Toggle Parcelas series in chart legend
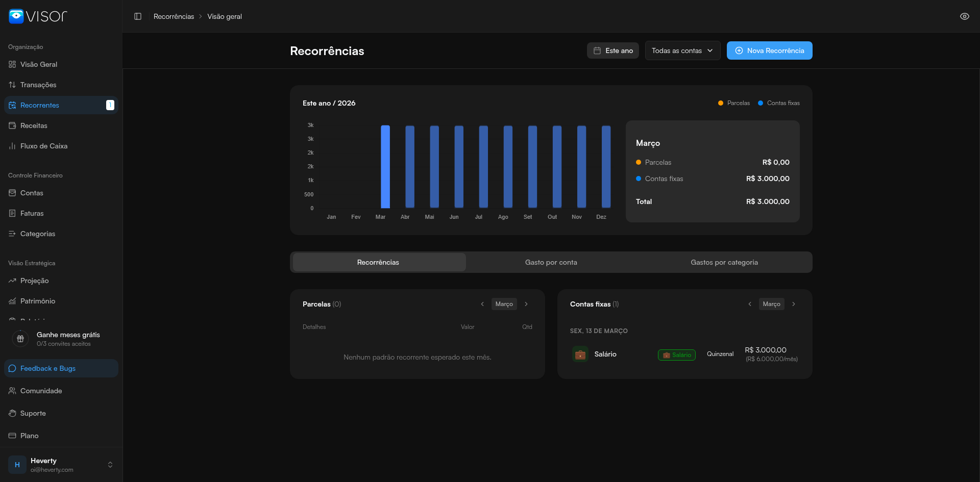The height and width of the screenshot is (482, 980). point(734,103)
